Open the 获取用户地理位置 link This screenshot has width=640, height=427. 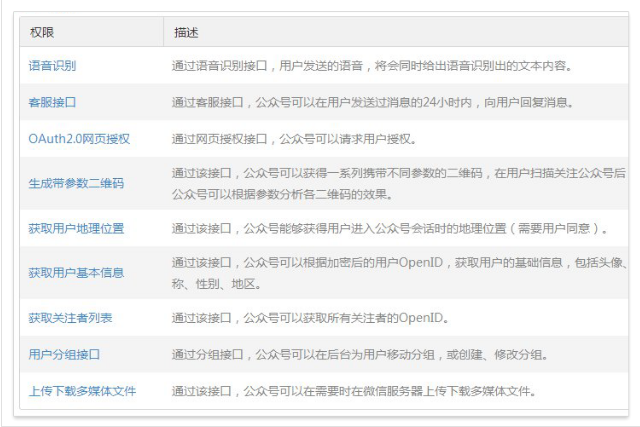pos(76,228)
